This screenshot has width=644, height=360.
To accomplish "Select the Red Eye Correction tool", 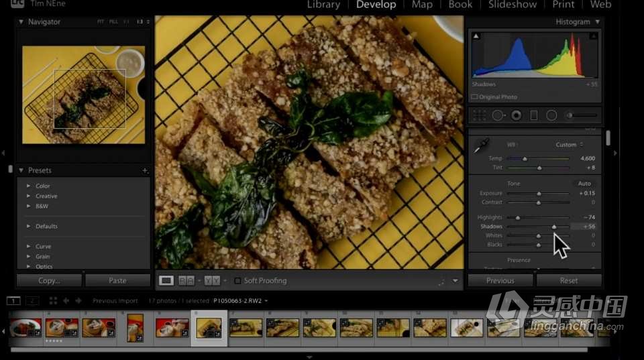I will (x=517, y=115).
